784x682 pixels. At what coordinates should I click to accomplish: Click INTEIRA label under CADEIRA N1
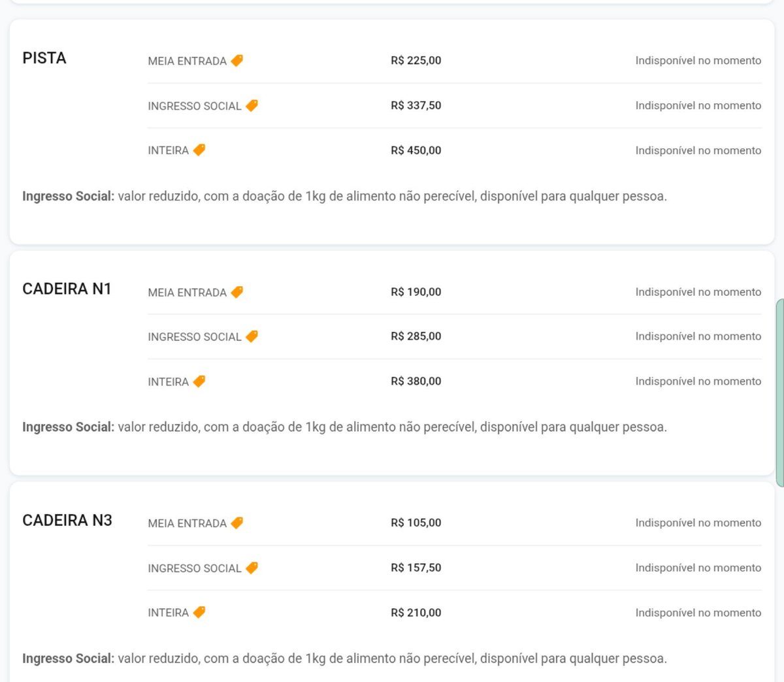(169, 382)
